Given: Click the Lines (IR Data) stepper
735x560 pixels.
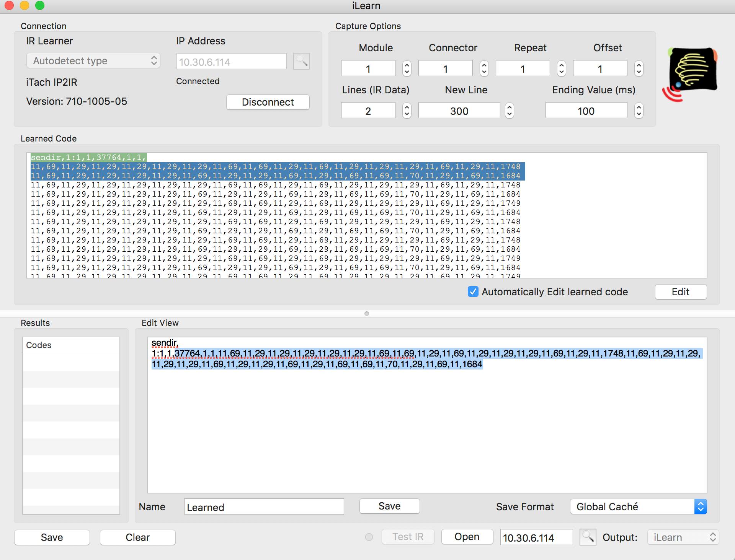Looking at the screenshot, I should (x=407, y=111).
